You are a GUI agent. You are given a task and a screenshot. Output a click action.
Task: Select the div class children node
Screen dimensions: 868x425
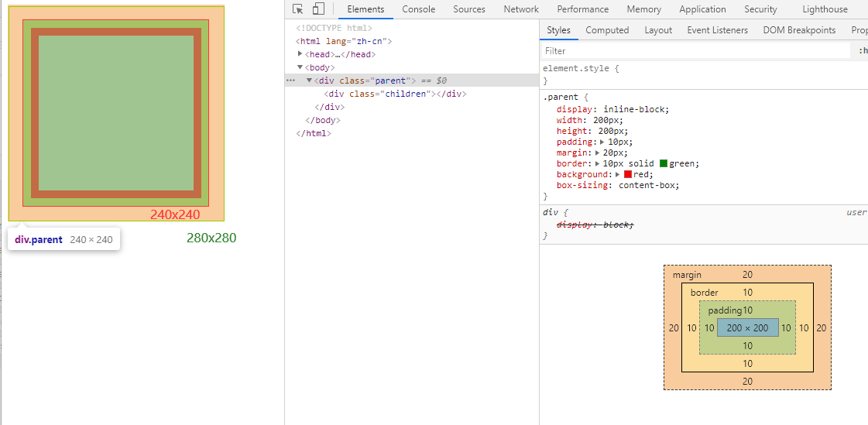pyautogui.click(x=395, y=94)
